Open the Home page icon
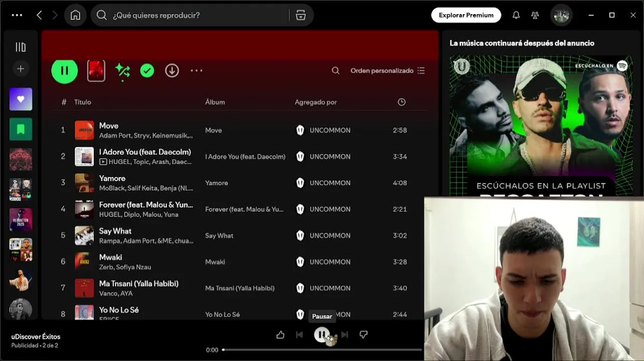This screenshot has height=361, width=644. [x=75, y=15]
